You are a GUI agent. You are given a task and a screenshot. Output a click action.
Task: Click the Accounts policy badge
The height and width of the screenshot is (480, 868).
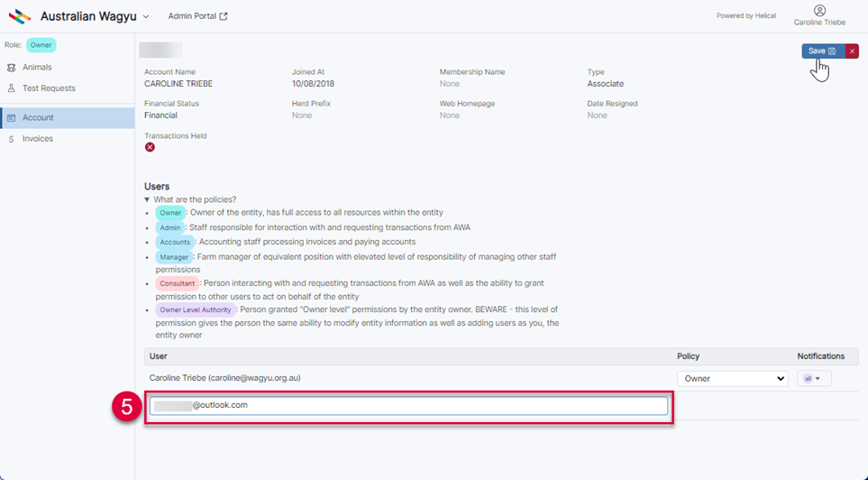175,242
